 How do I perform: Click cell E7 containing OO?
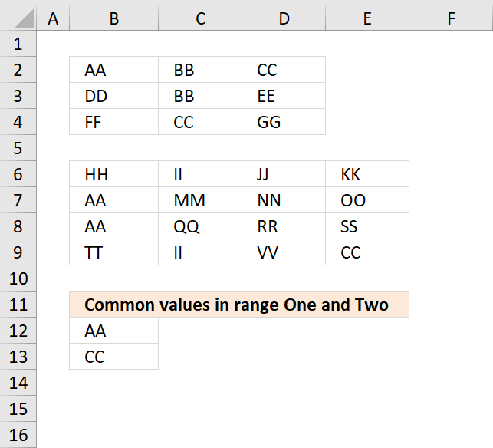(367, 200)
